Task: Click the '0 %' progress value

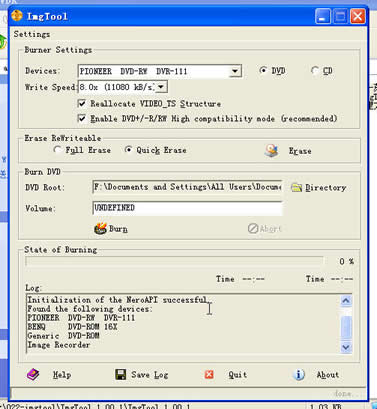Action: [346, 261]
